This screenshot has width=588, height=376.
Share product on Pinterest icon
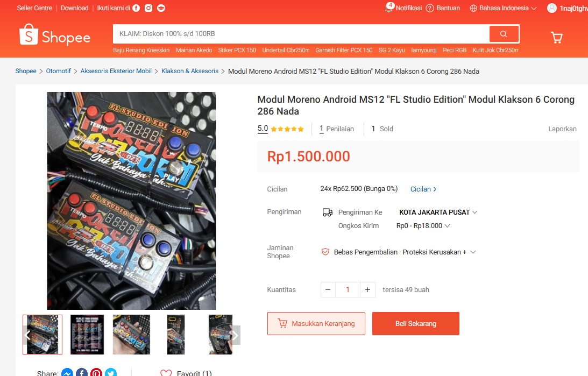coord(96,373)
